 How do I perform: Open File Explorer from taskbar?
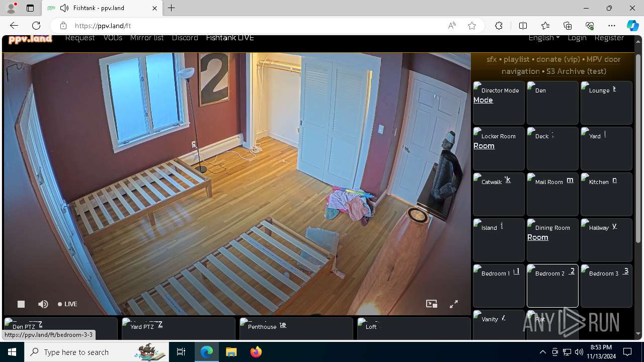(231, 352)
